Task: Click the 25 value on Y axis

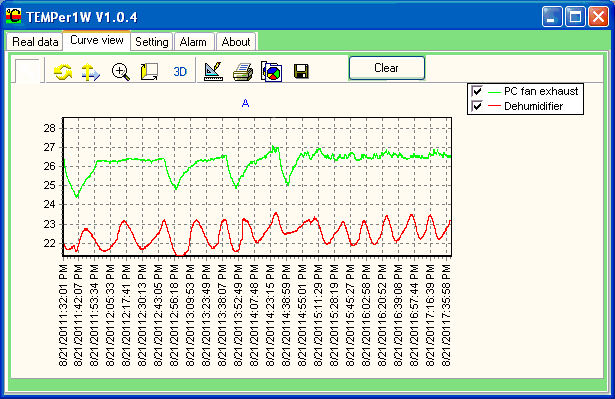Action: (50, 186)
